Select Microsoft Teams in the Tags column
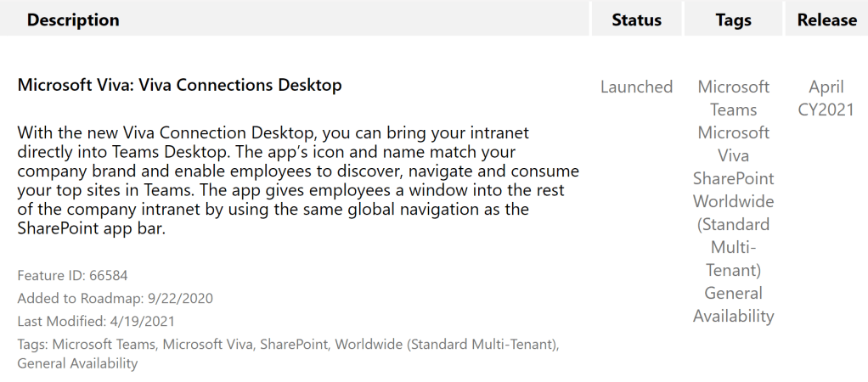Screen dimensions: 868x382 coord(733,98)
